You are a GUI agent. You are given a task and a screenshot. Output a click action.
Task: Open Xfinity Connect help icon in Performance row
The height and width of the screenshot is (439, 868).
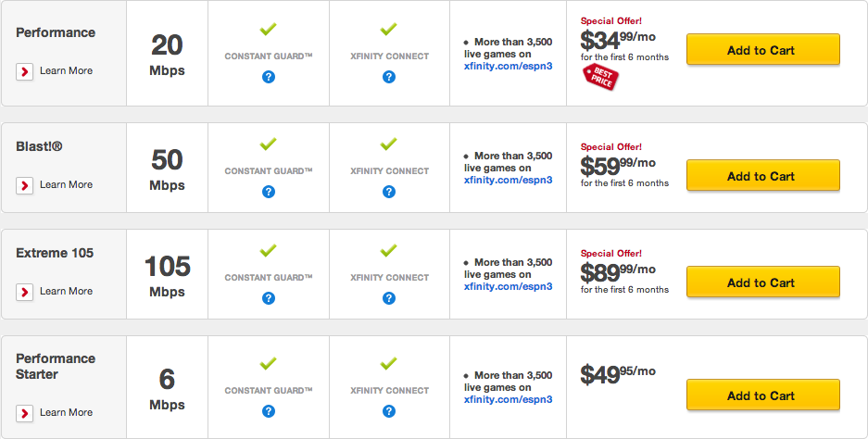[389, 77]
